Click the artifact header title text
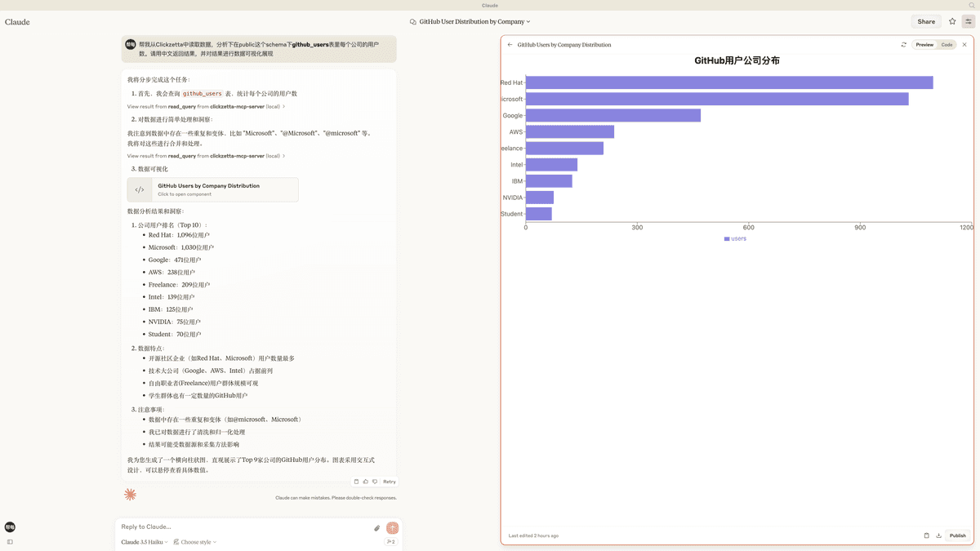 tap(564, 45)
